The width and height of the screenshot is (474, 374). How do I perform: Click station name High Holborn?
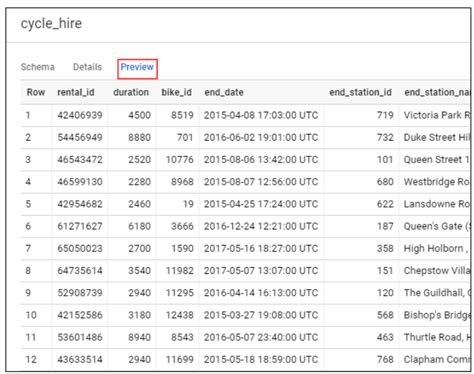tap(436, 249)
